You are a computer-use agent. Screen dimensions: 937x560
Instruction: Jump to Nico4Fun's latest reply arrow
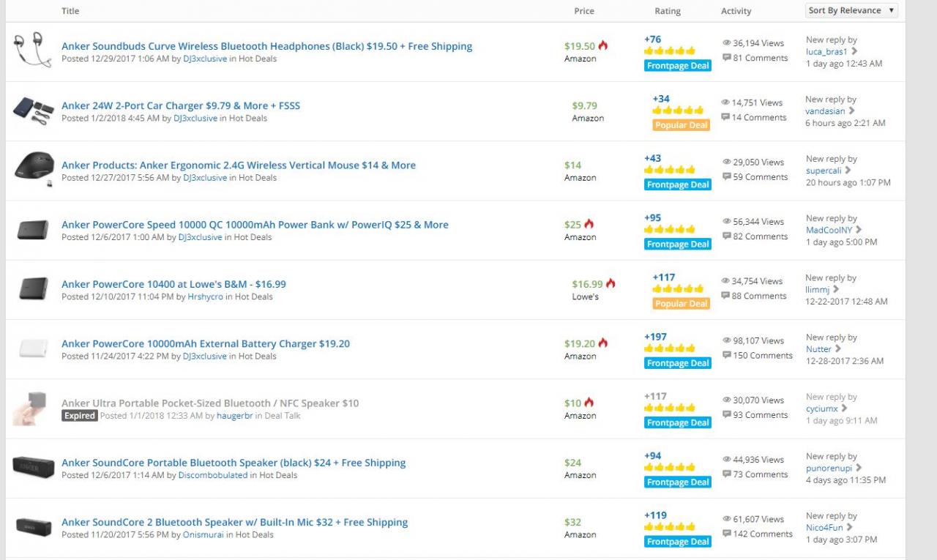849,527
